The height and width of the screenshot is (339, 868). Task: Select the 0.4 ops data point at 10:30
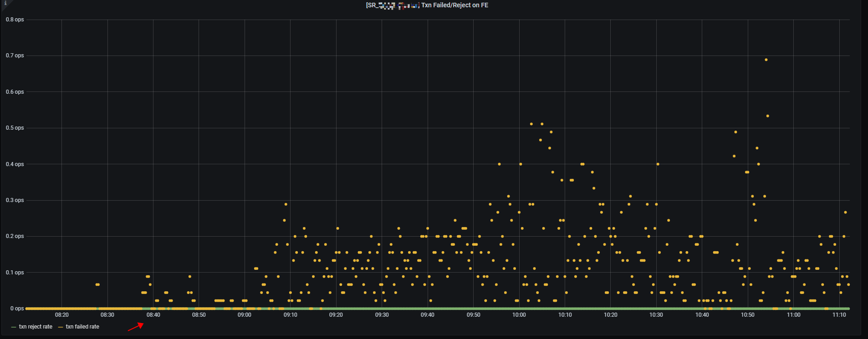click(x=658, y=164)
